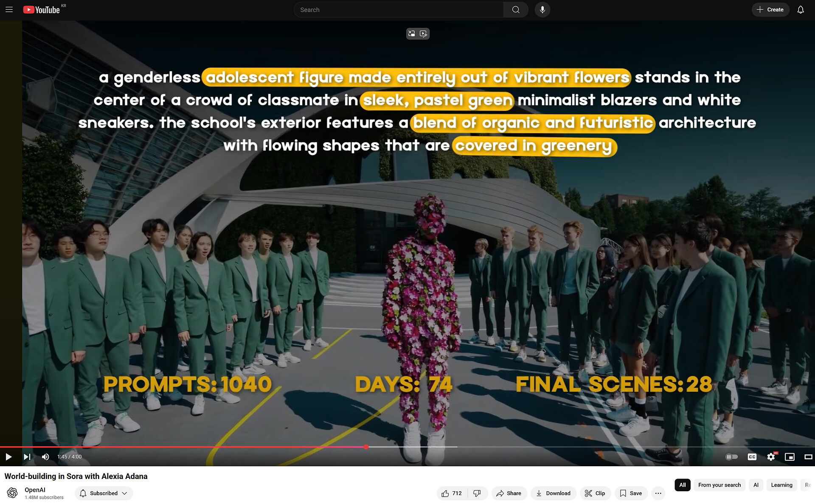815x504 pixels.
Task: Open player settings gear
Action: 771,456
